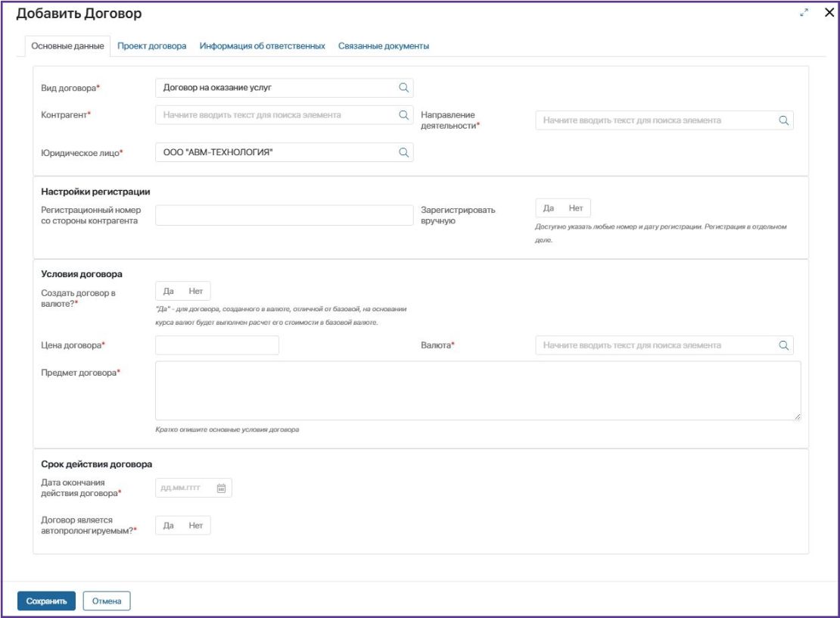This screenshot has width=840, height=618.
Task: Set автопролонгируемым to Нет
Action: (195, 526)
